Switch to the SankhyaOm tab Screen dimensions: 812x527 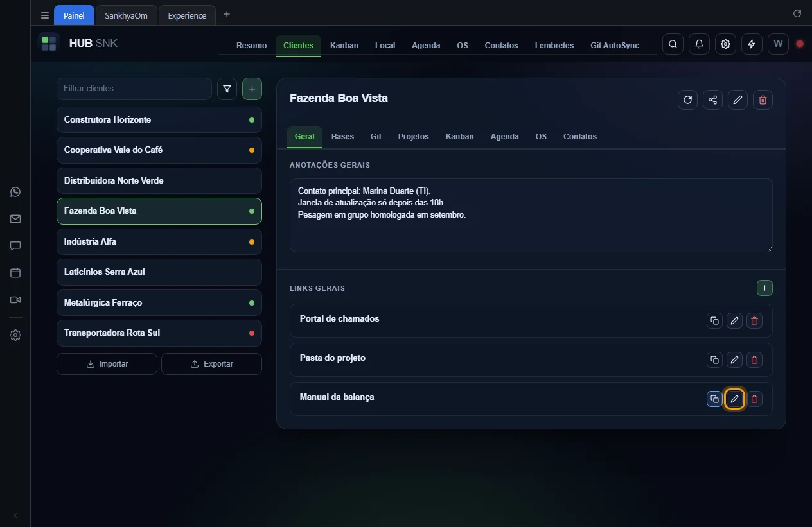pos(126,15)
